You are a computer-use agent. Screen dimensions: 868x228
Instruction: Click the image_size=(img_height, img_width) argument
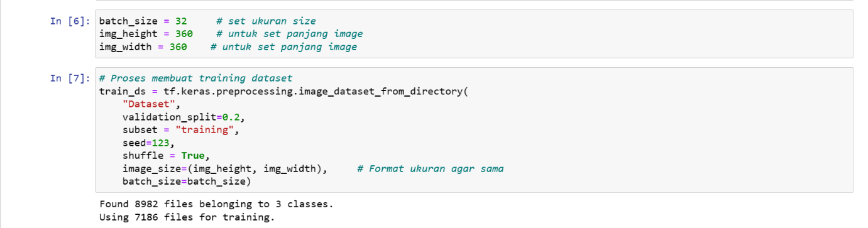tap(225, 169)
